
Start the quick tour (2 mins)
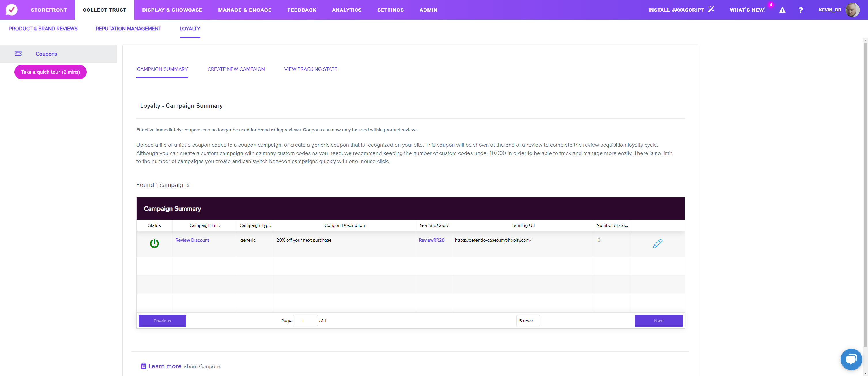pos(50,72)
